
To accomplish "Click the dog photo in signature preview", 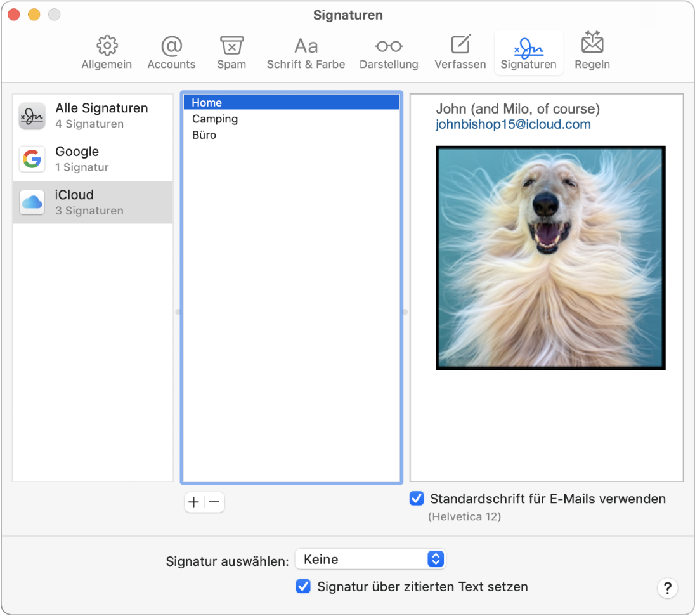I will 550,258.
